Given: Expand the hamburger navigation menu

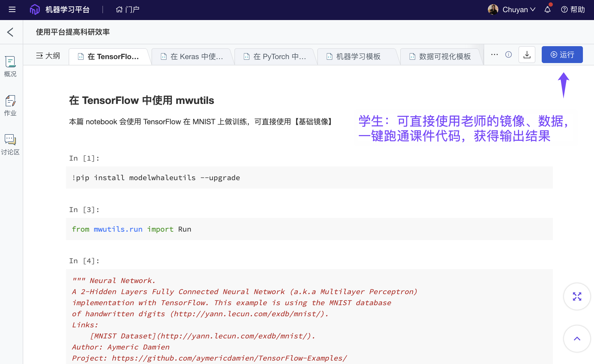Looking at the screenshot, I should pos(12,9).
